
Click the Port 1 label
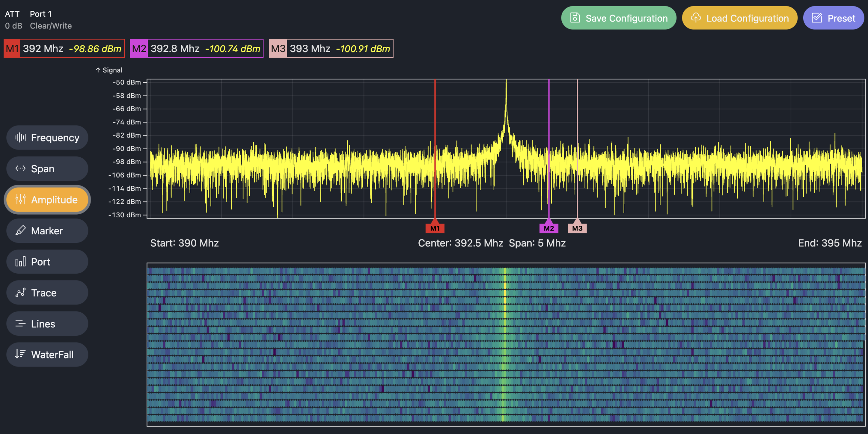pyautogui.click(x=41, y=14)
